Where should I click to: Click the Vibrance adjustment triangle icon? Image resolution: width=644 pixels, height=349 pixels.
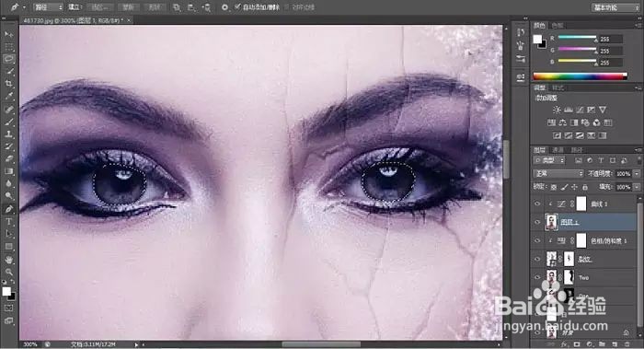[603, 110]
